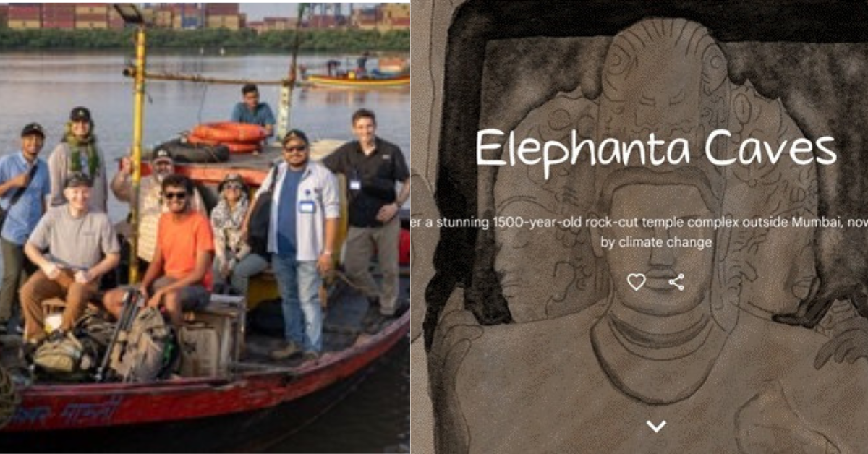Screen dimensions: 868x454
Task: Select the orange life ring on the boat
Action: pyautogui.click(x=229, y=135)
